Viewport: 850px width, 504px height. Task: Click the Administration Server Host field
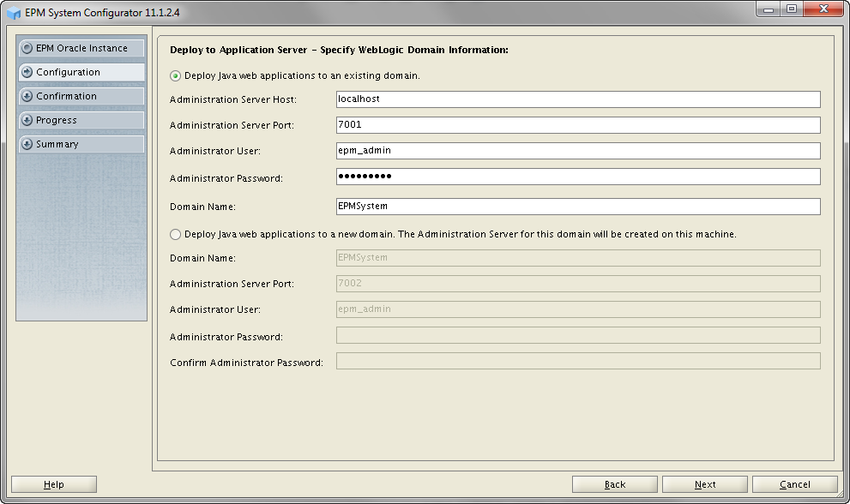click(578, 99)
